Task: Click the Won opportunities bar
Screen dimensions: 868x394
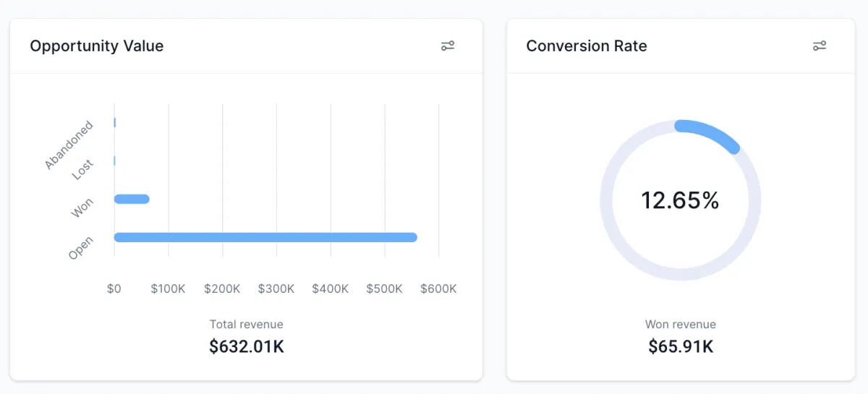Action: pos(132,199)
